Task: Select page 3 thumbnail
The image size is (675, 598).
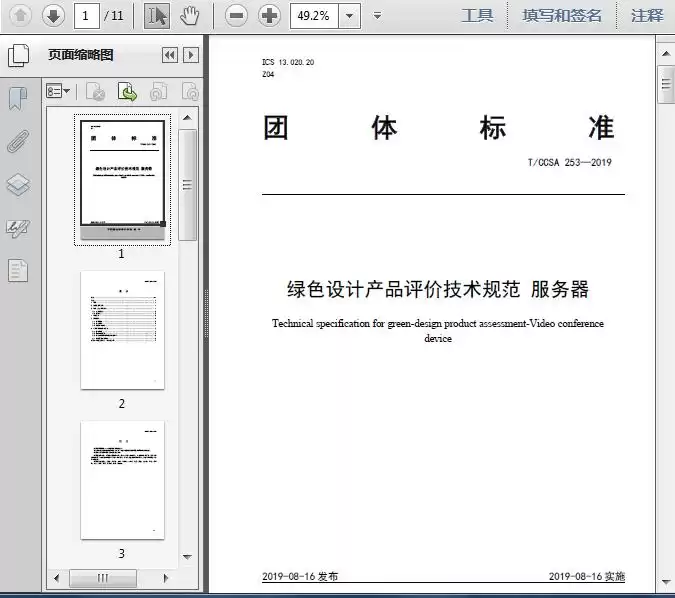Action: (122, 480)
